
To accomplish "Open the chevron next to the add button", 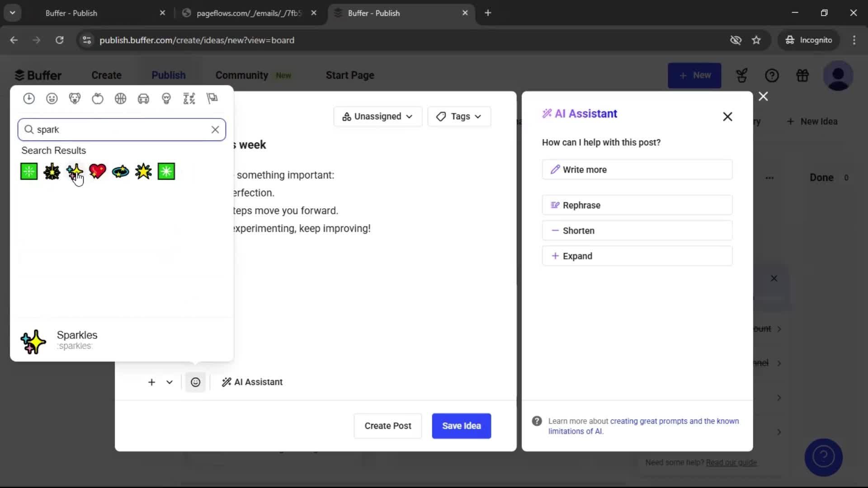I will point(169,382).
